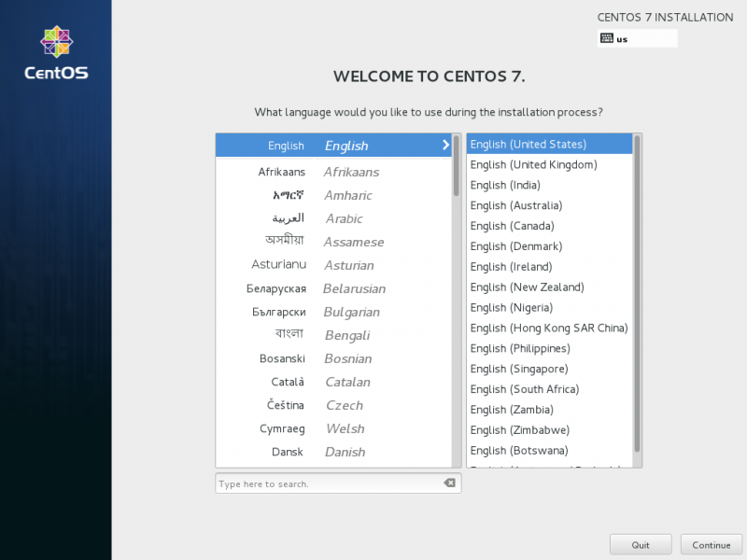Click the CentOS logo in sidebar
747x560 pixels.
56,53
